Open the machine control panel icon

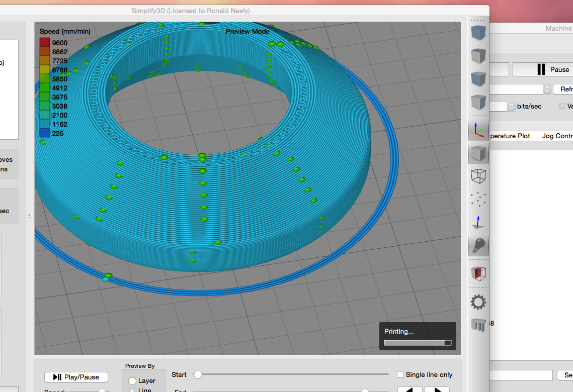pos(478,325)
